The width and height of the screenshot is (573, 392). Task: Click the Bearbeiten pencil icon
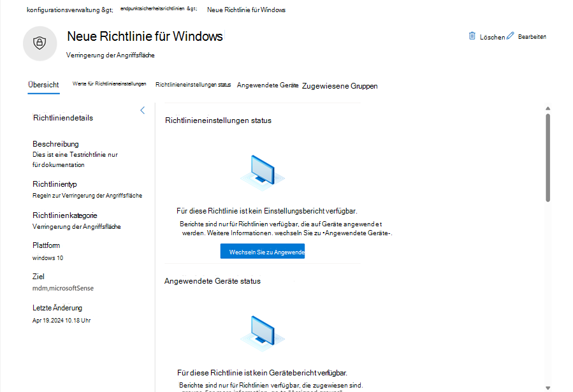[509, 36]
